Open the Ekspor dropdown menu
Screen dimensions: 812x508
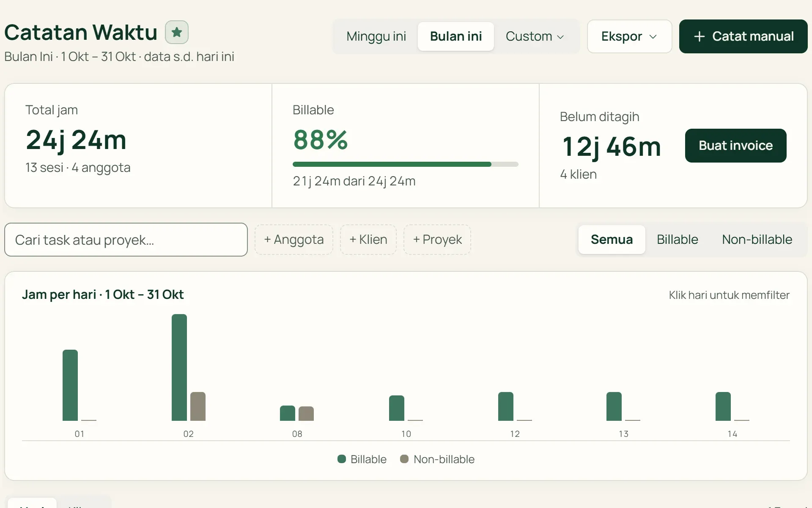(629, 36)
